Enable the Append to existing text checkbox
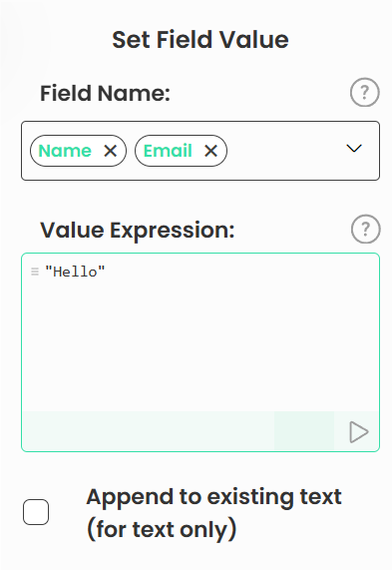Viewport: 392px width, 570px height. 36,512
